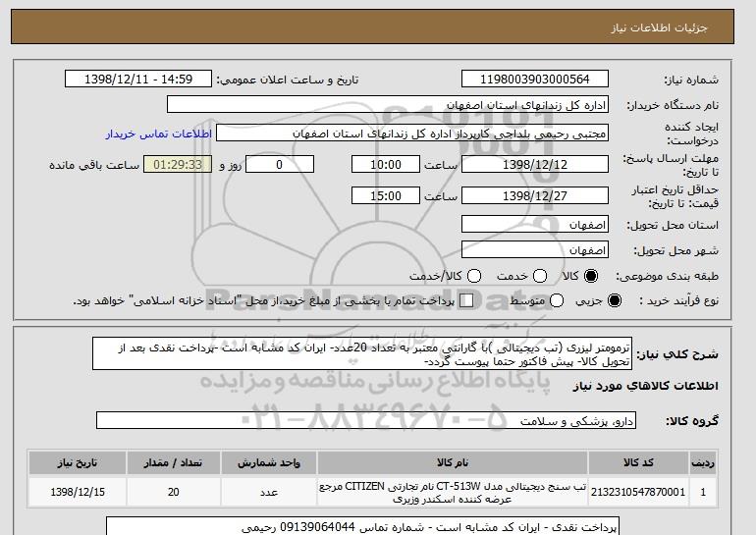Image resolution: width=756 pixels, height=535 pixels.
Task: Click the نام کالا column header
Action: [x=453, y=462]
